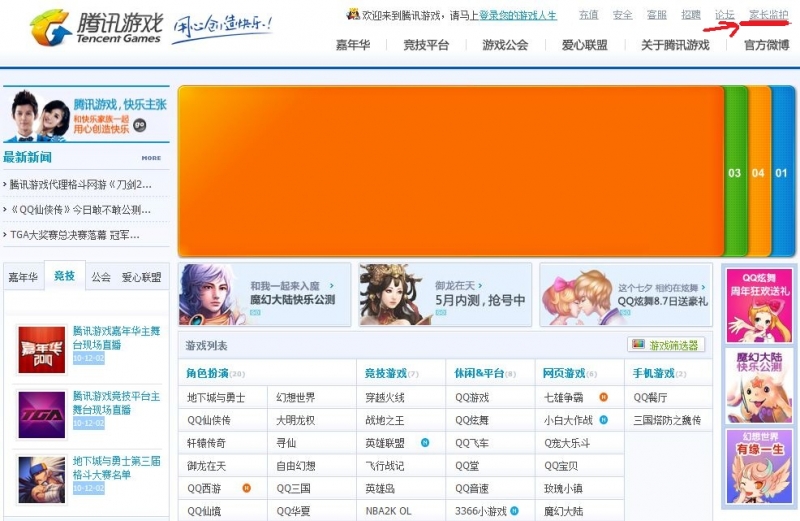Viewport: 800px width, 521px height.
Task: Click the 网页游戏 category heading
Action: click(x=564, y=374)
